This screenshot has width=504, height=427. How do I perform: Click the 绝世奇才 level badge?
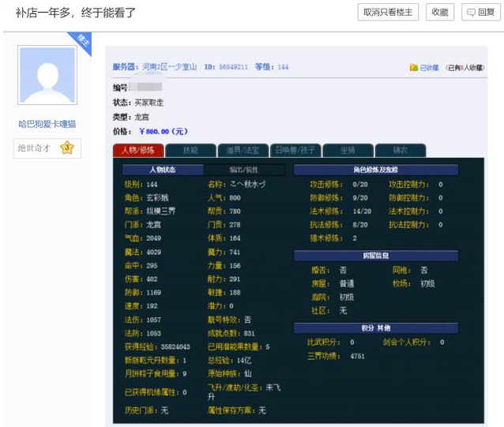(x=47, y=148)
